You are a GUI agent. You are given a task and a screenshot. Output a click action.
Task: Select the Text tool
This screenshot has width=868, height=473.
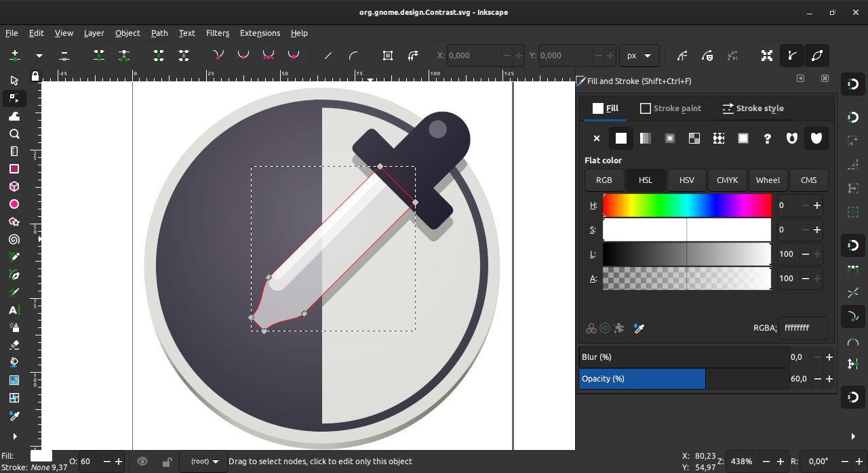coord(14,310)
